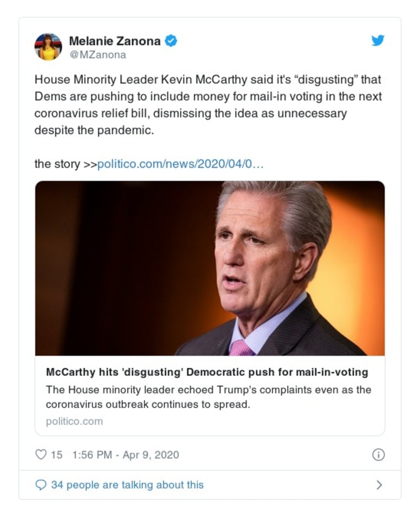Click the blue speech bubble icon
420x516 pixels.
click(41, 485)
